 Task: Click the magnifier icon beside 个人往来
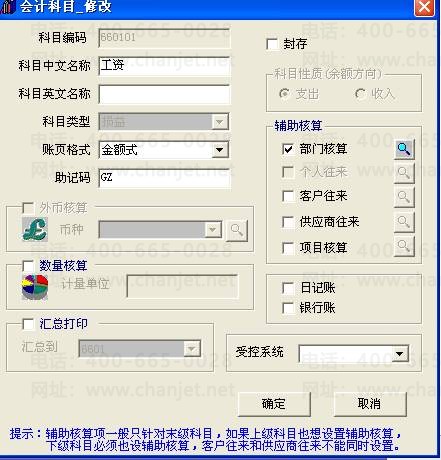click(x=404, y=173)
